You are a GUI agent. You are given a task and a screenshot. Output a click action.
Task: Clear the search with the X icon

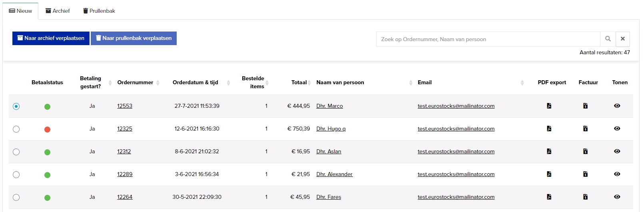click(622, 39)
